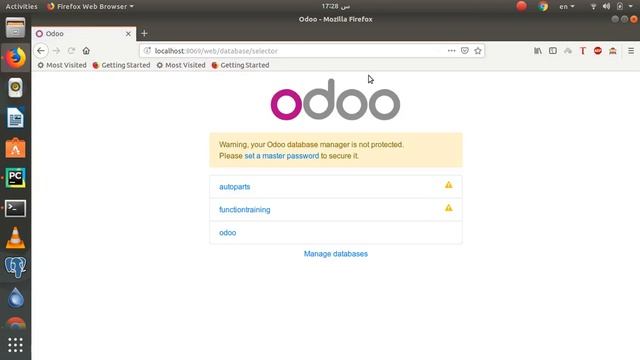Open Terminal from the dock
The width and height of the screenshot is (640, 360).
[16, 208]
